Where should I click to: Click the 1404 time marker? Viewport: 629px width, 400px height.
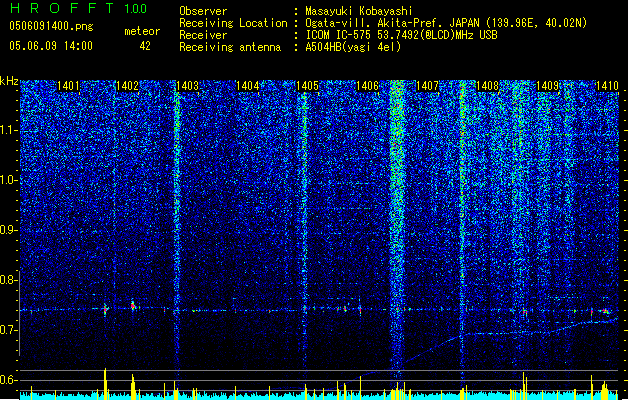point(248,86)
